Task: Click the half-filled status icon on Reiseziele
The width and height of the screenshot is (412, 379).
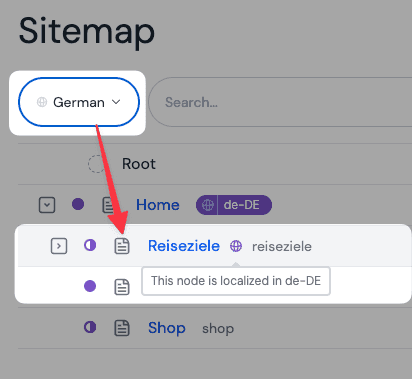Action: coord(90,245)
